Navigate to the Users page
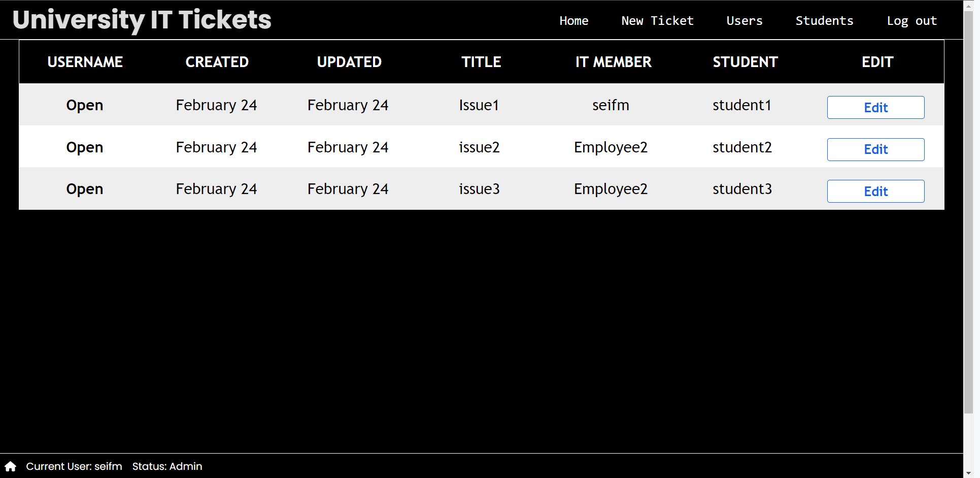The width and height of the screenshot is (980, 478). 745,21
